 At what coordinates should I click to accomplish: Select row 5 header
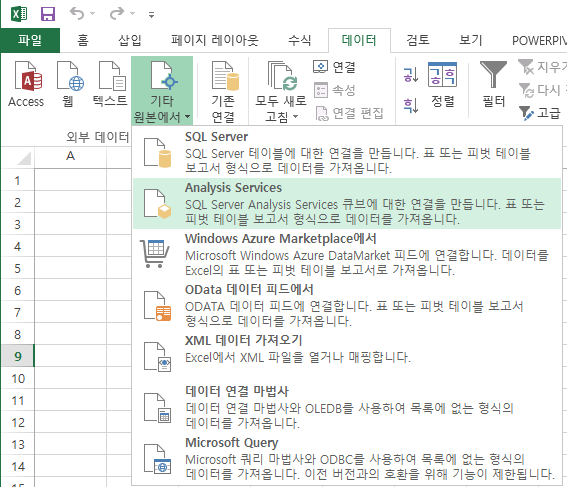point(17,269)
